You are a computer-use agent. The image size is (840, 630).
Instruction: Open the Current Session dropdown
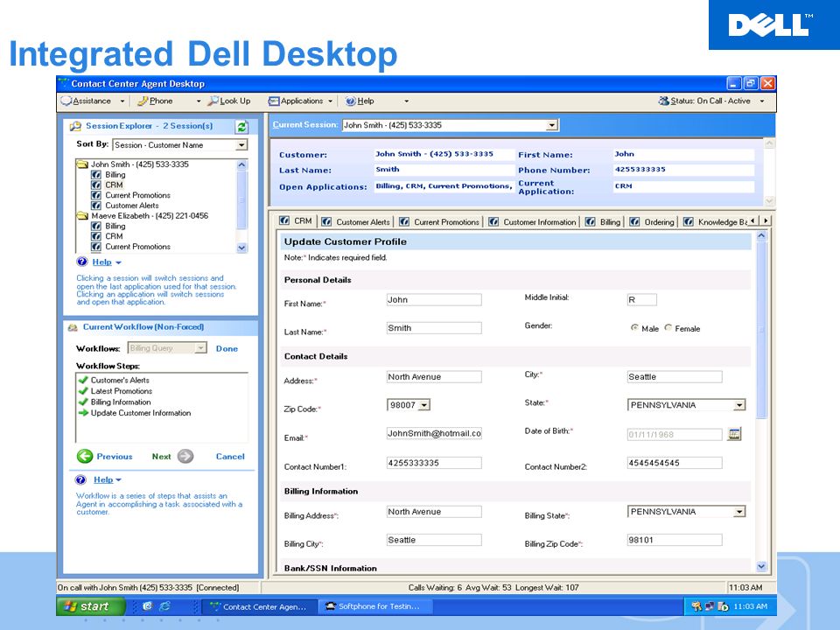click(551, 125)
